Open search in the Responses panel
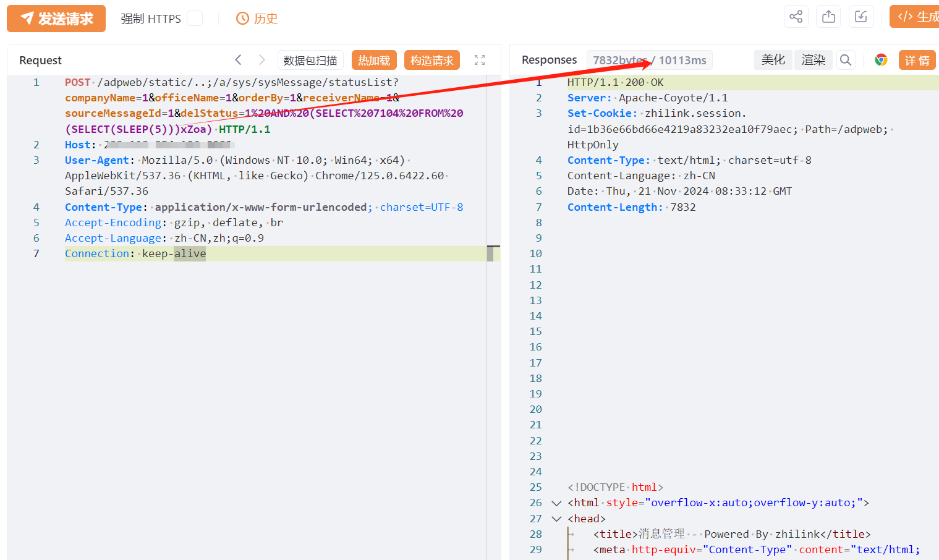Image resolution: width=939 pixels, height=560 pixels. click(x=846, y=60)
